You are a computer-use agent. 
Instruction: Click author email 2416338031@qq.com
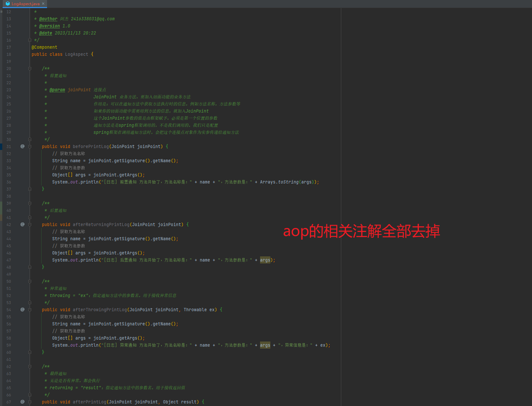point(93,19)
